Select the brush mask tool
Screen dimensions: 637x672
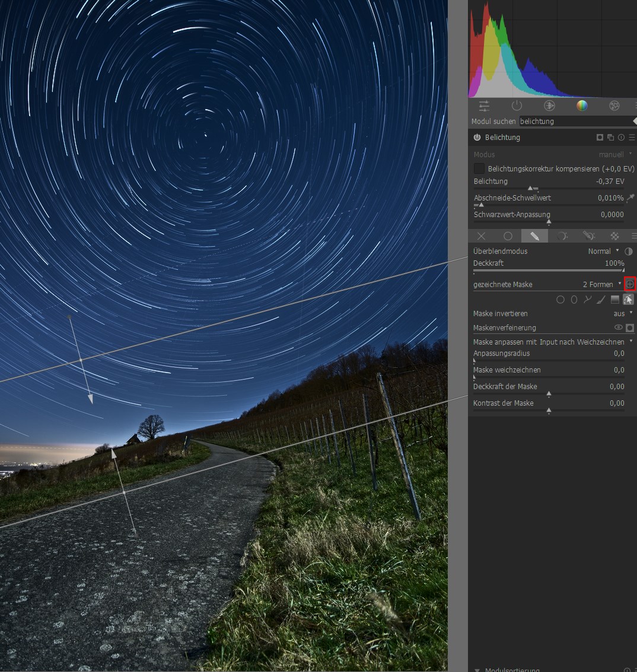pyautogui.click(x=601, y=300)
